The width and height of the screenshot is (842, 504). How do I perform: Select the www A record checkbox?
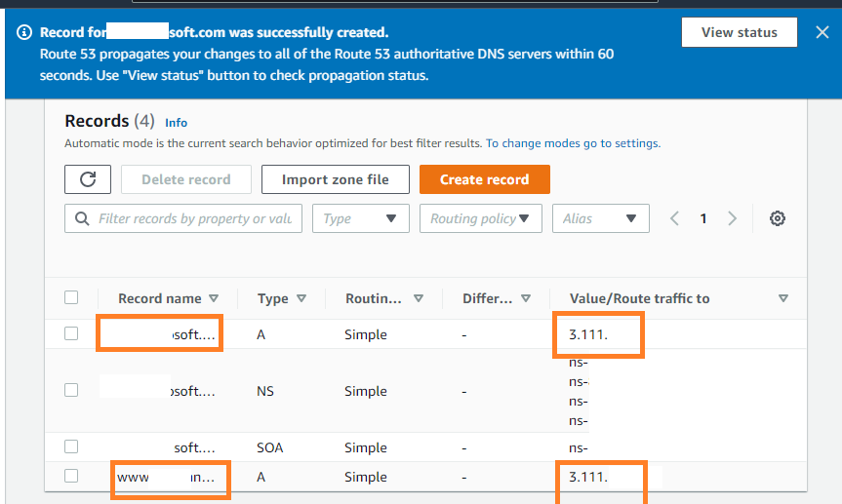pyautogui.click(x=71, y=476)
